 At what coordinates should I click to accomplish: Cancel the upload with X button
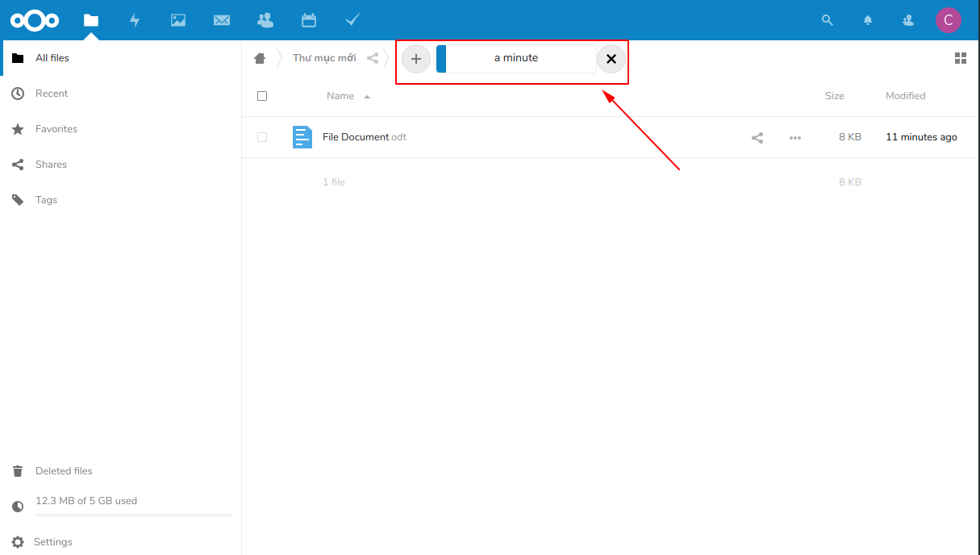(611, 59)
